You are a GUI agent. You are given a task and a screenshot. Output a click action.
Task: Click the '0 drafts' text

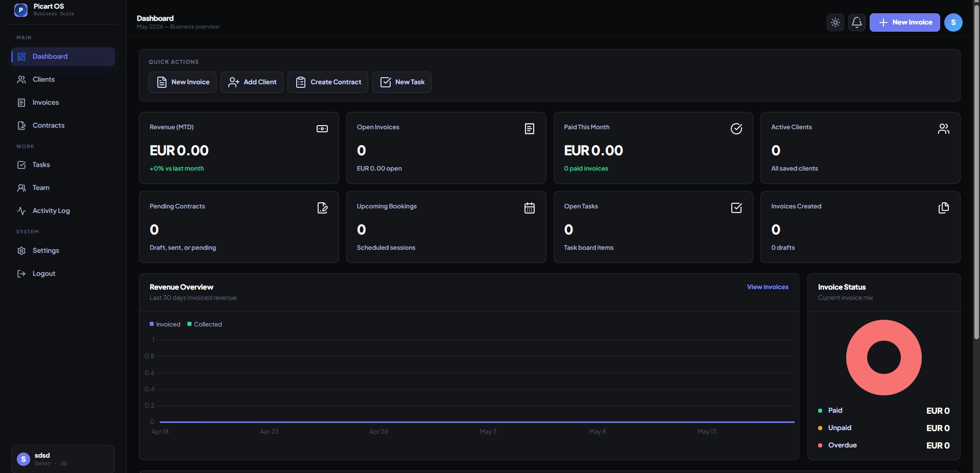pyautogui.click(x=783, y=248)
